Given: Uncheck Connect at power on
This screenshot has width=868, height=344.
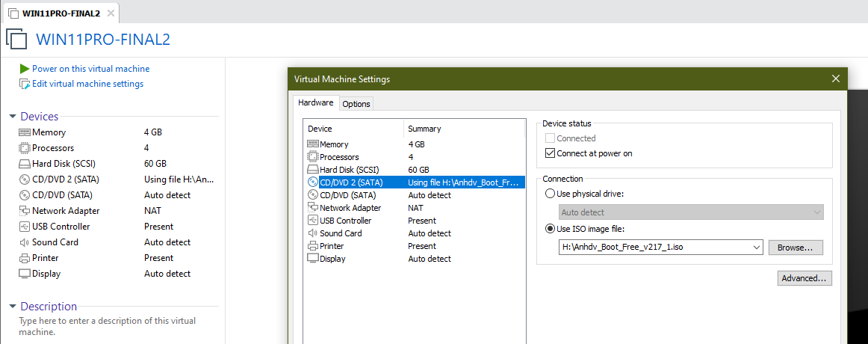Looking at the screenshot, I should [550, 153].
